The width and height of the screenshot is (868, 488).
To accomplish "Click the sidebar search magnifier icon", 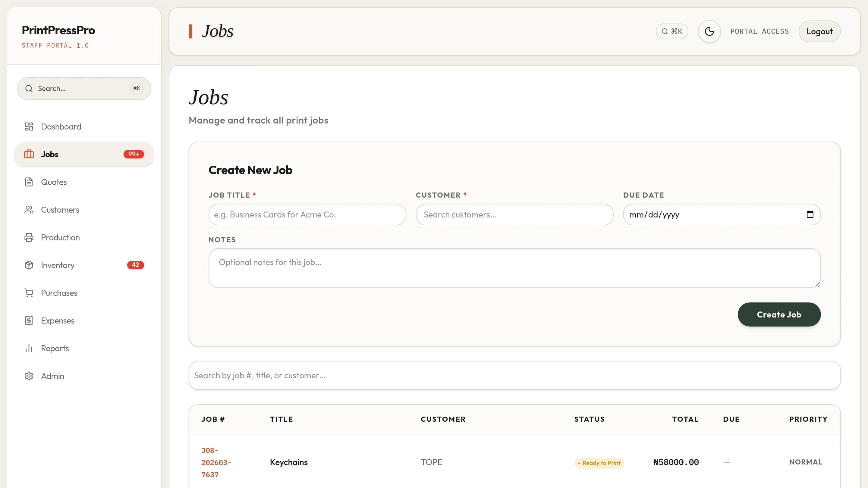I will (x=29, y=88).
